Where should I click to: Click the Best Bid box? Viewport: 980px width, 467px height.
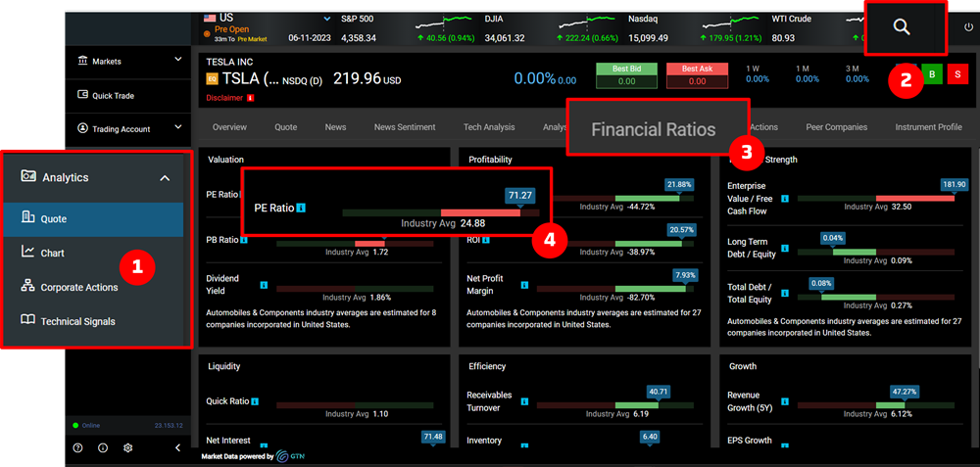click(627, 75)
